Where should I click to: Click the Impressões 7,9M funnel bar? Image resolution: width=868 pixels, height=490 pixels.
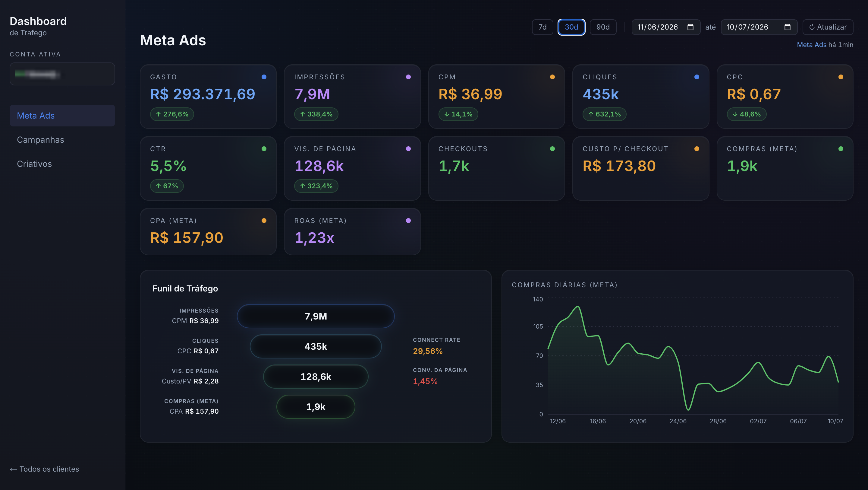316,316
